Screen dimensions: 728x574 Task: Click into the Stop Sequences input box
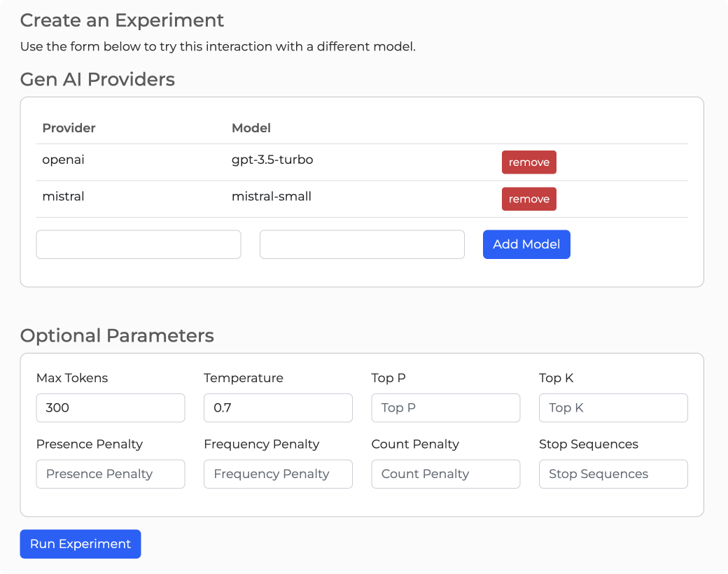613,474
